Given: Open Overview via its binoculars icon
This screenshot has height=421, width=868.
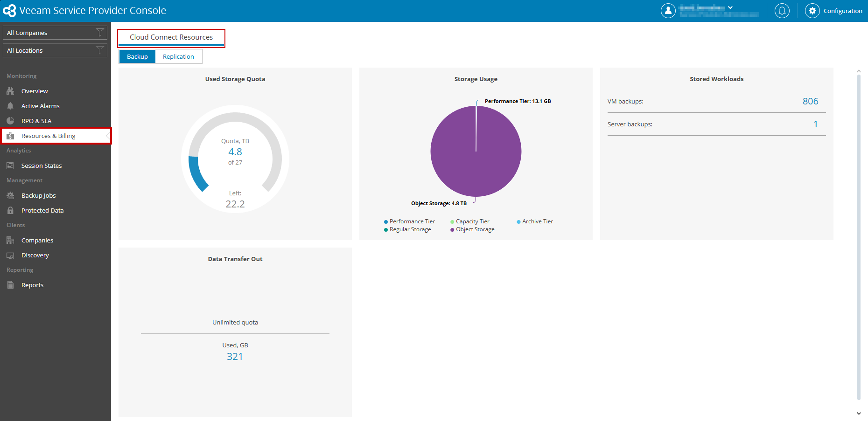Looking at the screenshot, I should pyautogui.click(x=10, y=91).
